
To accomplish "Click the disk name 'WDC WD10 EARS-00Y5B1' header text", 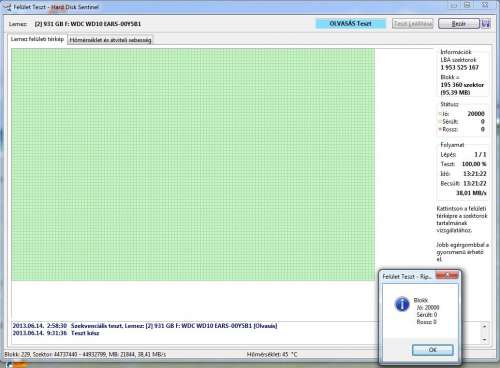I will [106, 24].
